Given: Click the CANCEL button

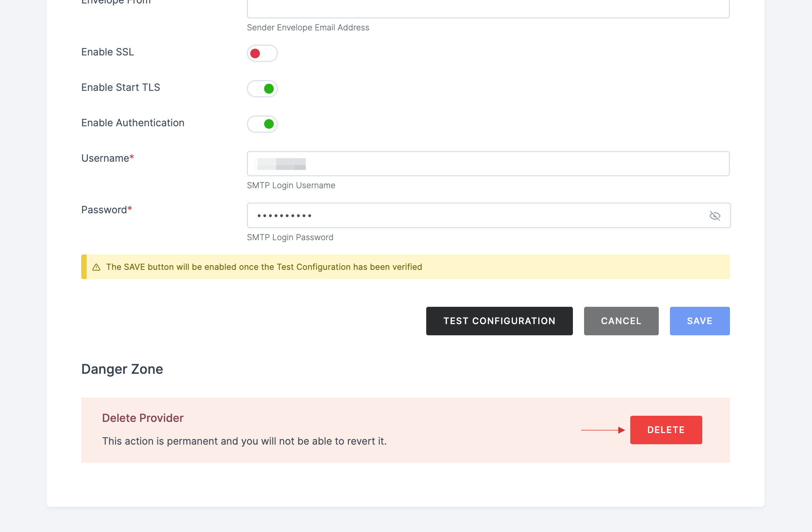Looking at the screenshot, I should coord(621,321).
